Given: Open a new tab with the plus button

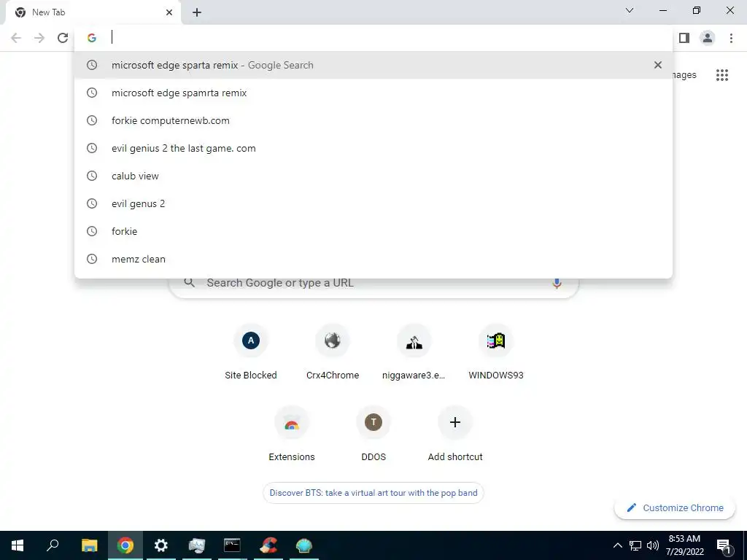Looking at the screenshot, I should pos(197,12).
